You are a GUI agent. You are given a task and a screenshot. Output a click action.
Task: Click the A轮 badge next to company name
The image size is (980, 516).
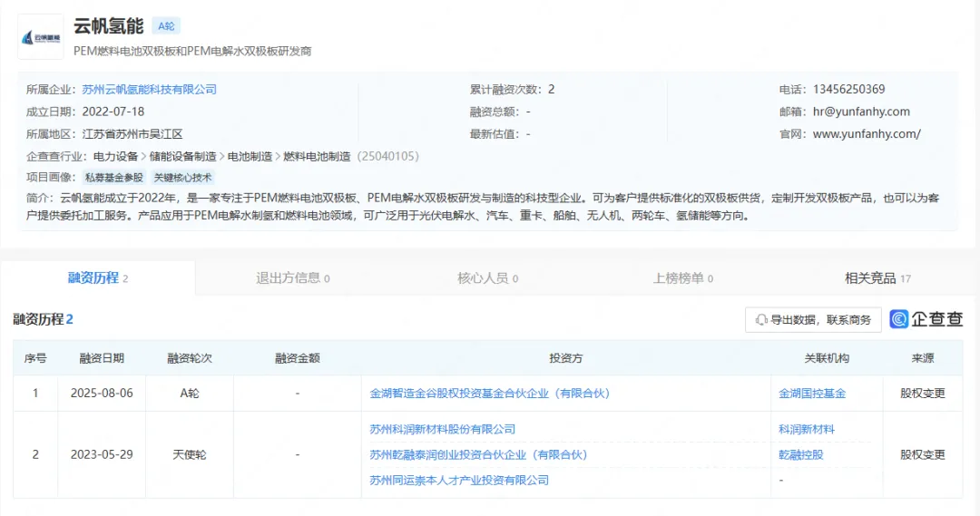pos(166,26)
